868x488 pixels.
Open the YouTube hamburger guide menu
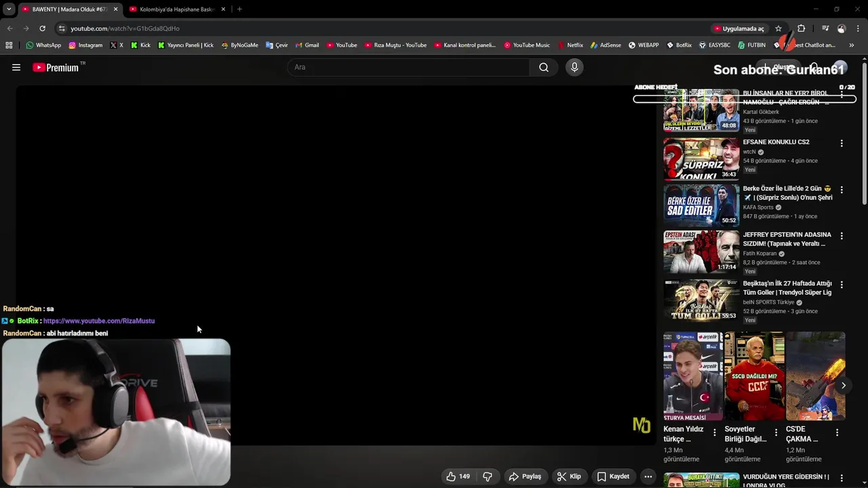pos(16,67)
